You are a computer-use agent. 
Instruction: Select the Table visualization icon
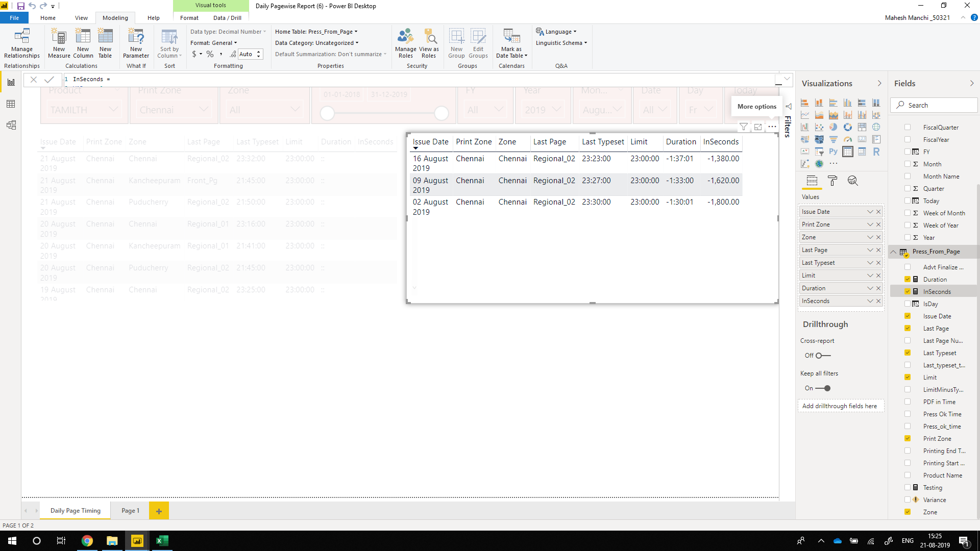click(848, 152)
